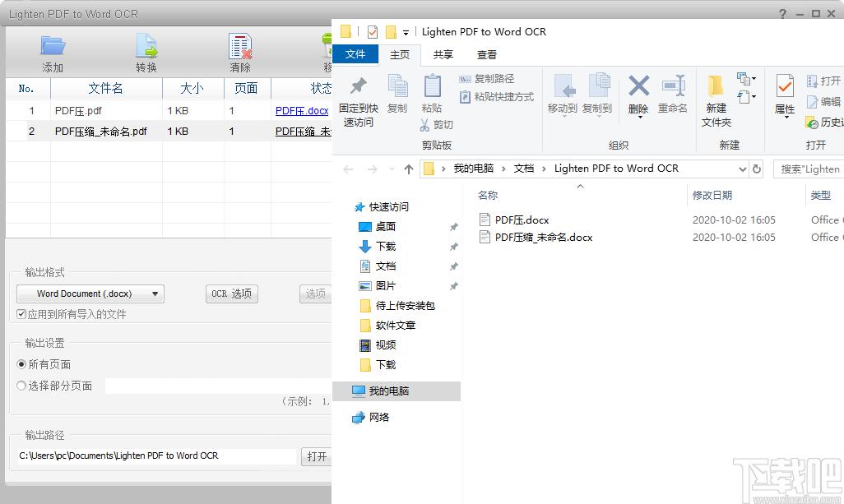This screenshot has height=504, width=844.
Task: Click 粘贴快捷方式 in the ribbon
Action: pos(496,97)
